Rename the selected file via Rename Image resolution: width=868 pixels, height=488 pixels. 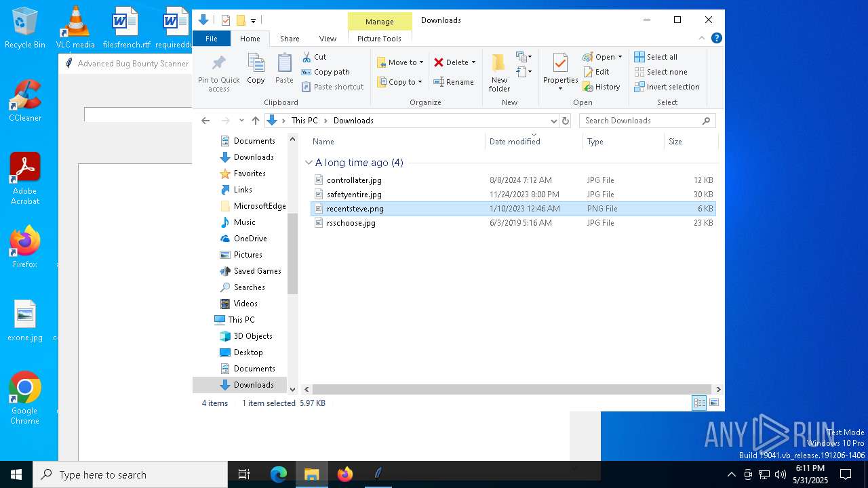pos(454,82)
